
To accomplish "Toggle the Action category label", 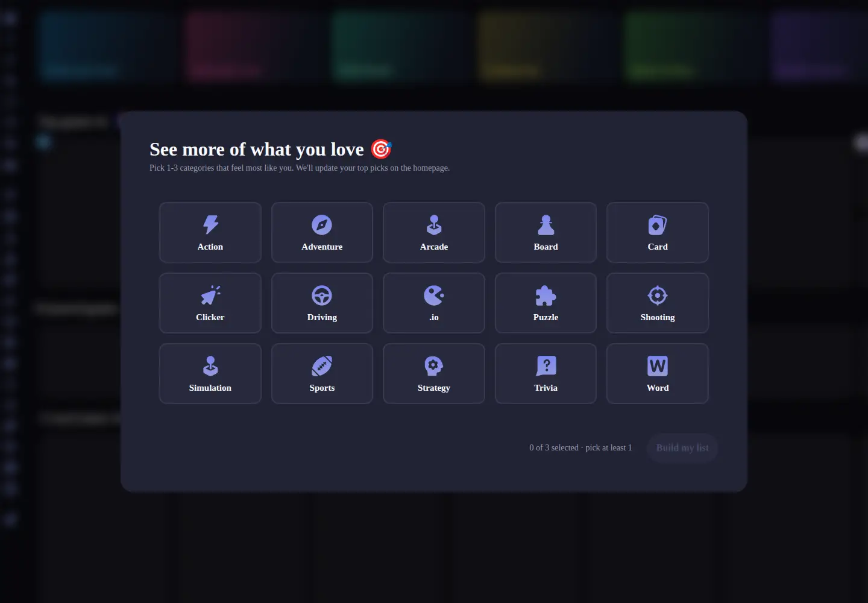I will [x=210, y=247].
